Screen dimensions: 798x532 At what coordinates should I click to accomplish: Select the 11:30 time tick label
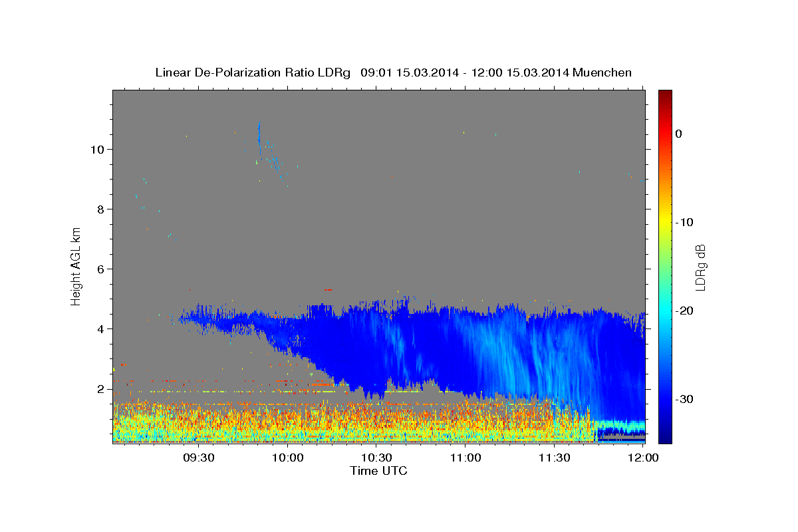coord(554,458)
